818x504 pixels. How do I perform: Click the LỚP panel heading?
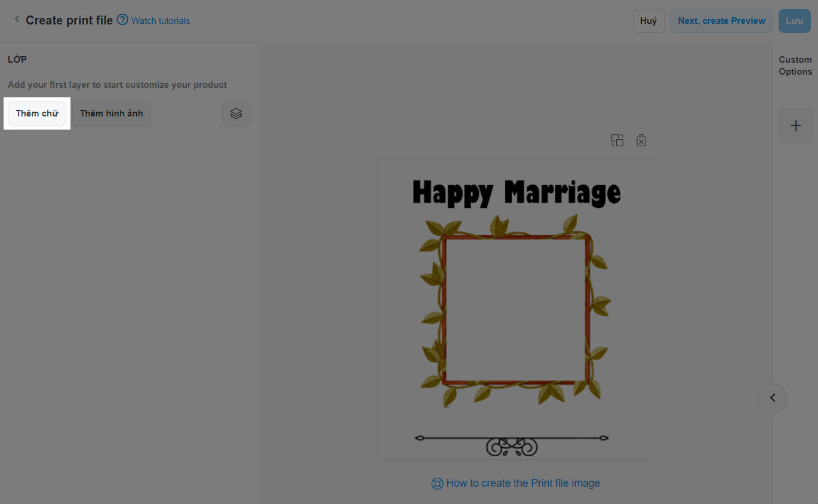pos(17,59)
